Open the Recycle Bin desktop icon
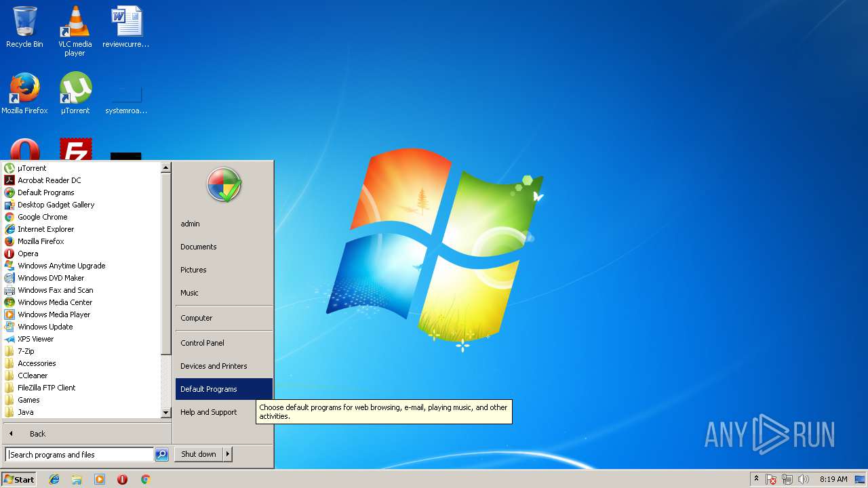The width and height of the screenshot is (868, 488). click(24, 27)
